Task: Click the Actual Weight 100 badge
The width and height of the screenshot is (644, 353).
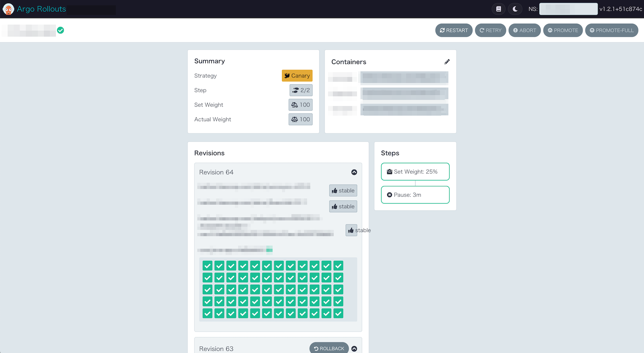Action: pyautogui.click(x=301, y=119)
